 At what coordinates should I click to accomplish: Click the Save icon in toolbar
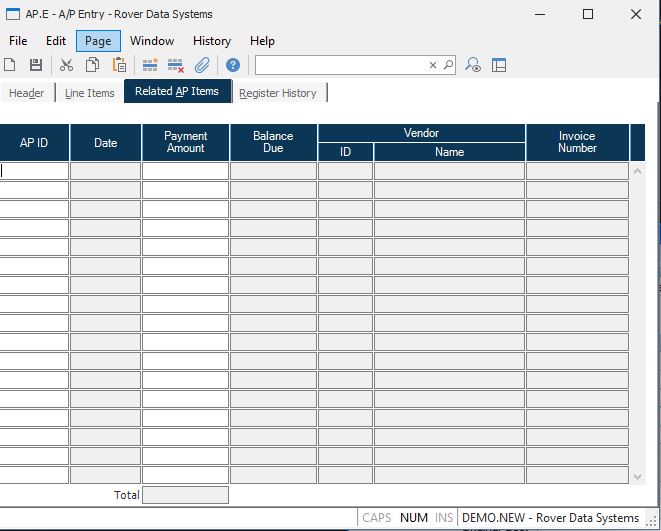36,65
